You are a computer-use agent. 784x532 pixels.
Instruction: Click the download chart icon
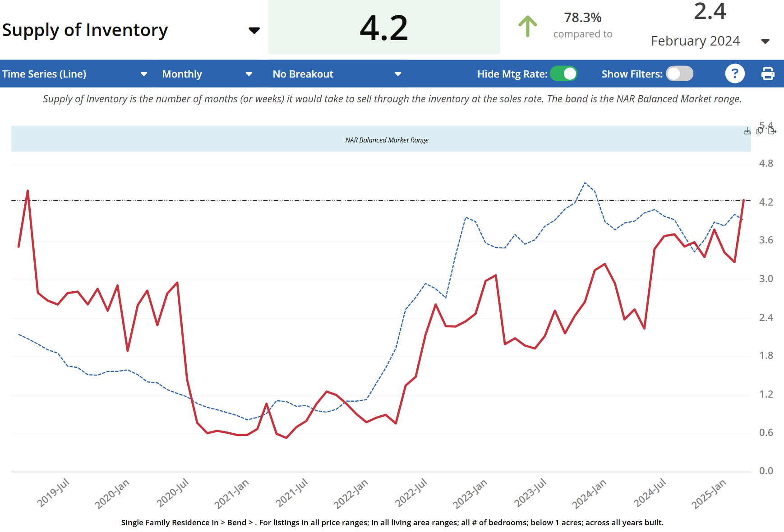(747, 131)
